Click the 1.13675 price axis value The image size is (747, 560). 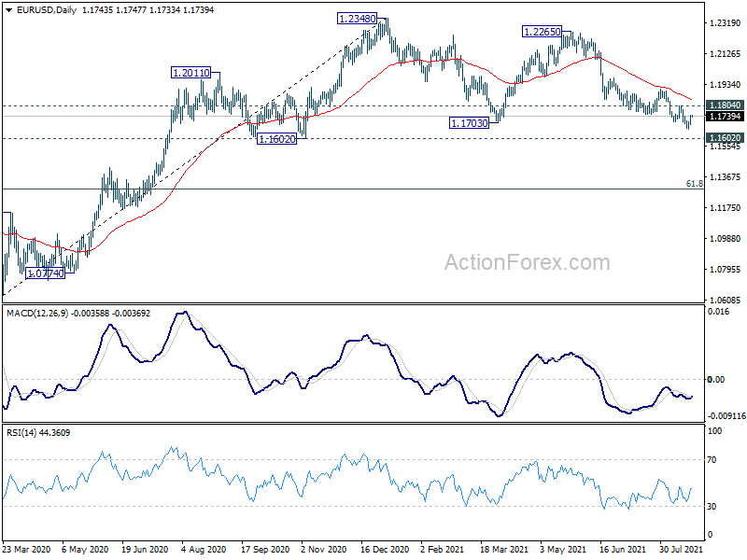coord(726,177)
